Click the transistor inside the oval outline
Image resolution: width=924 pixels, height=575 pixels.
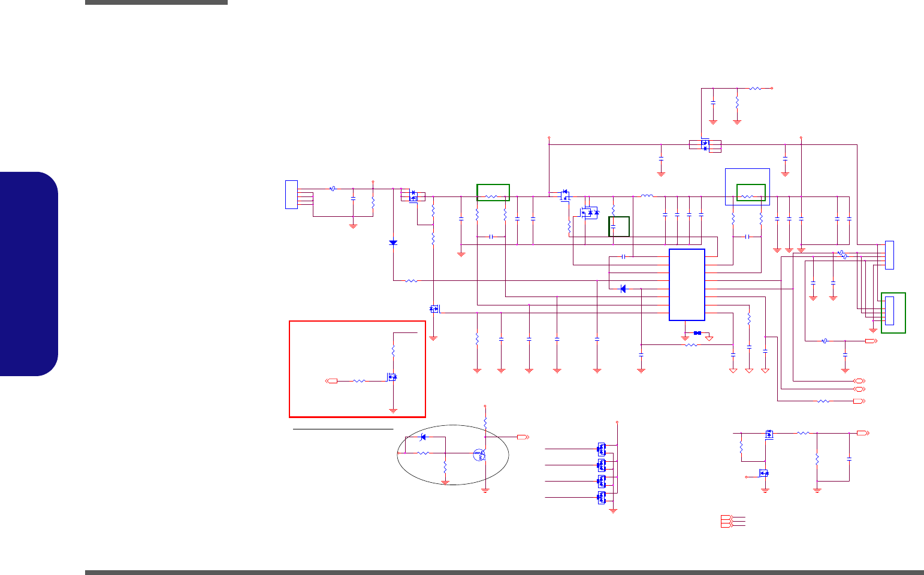[x=479, y=455]
